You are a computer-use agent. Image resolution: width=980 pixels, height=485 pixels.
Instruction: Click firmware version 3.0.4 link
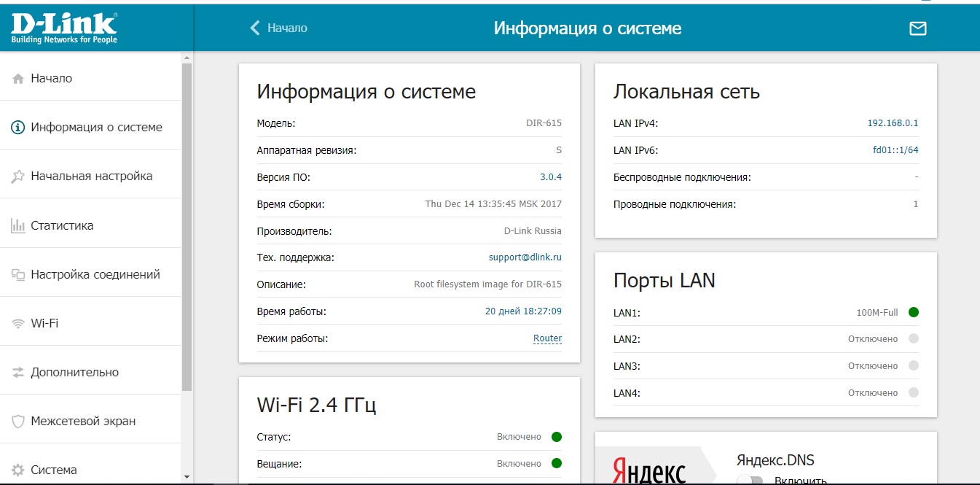tap(550, 177)
